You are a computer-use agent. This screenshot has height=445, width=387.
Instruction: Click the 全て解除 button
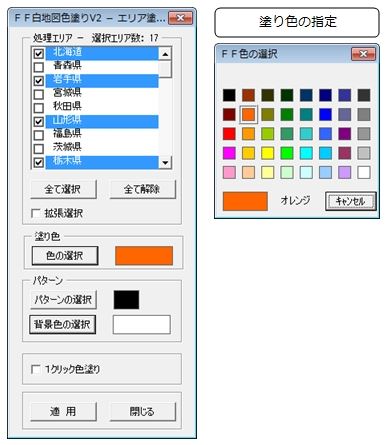coord(142,189)
